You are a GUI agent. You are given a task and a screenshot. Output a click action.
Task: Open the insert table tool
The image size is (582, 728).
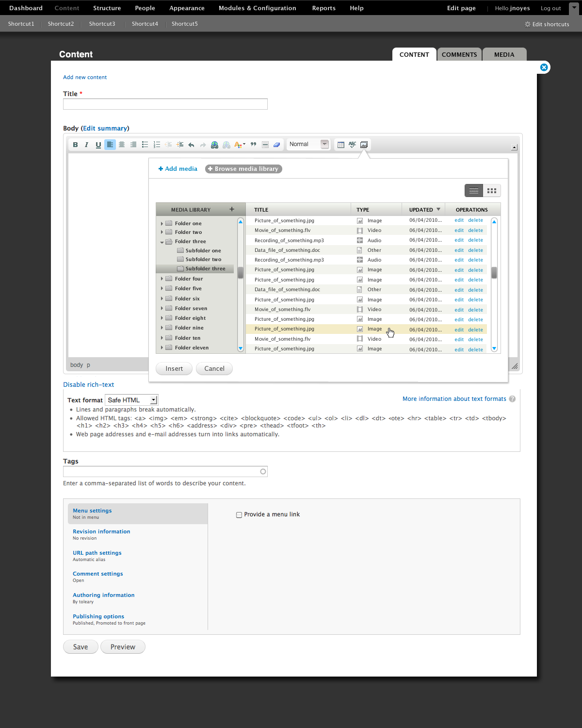point(340,144)
